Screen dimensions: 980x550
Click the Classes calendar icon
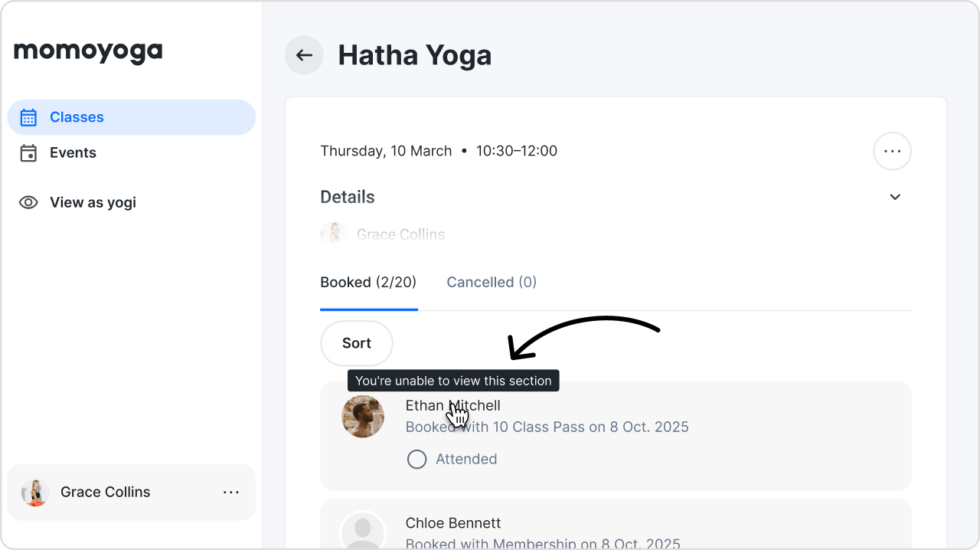[28, 117]
